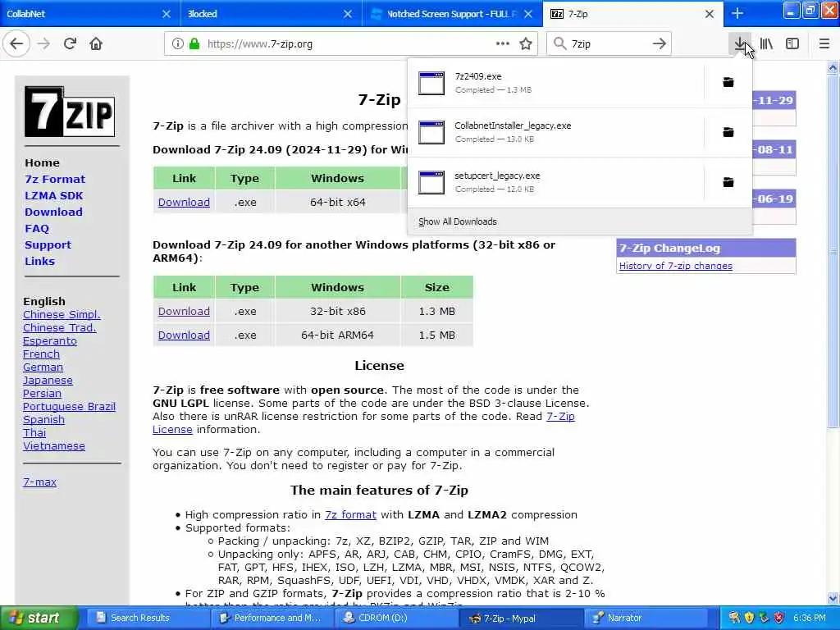Reload the current page
The height and width of the screenshot is (630, 840).
(x=70, y=44)
